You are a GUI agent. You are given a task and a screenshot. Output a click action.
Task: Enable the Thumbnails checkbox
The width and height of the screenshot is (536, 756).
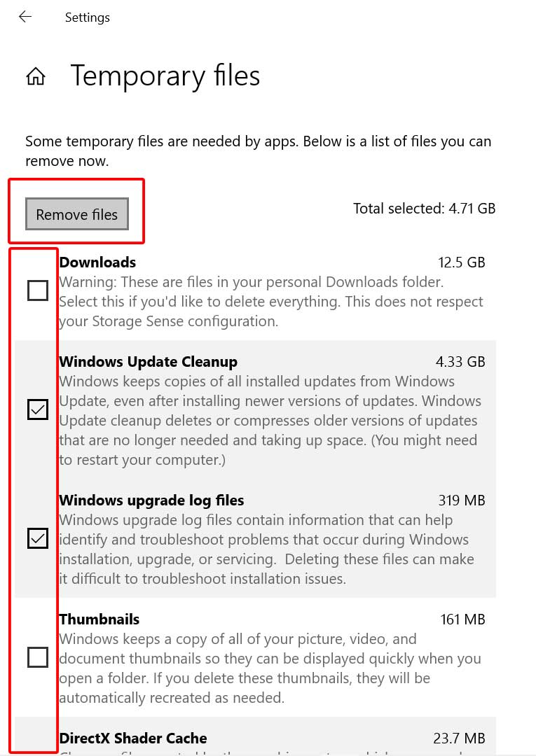[38, 657]
